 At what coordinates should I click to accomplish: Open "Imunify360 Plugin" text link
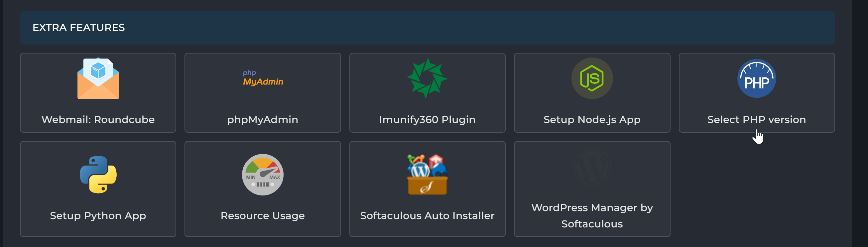tap(427, 120)
